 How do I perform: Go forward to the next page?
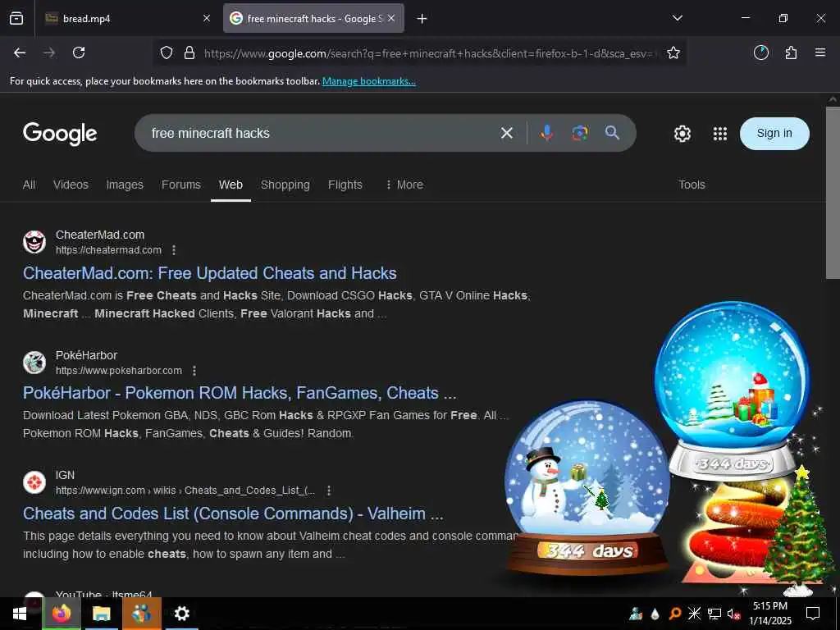49,52
